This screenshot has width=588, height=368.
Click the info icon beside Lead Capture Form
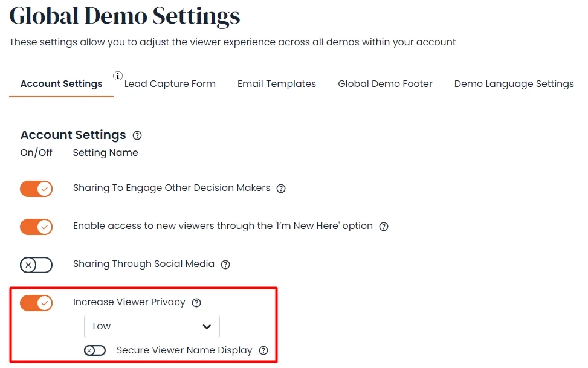118,76
